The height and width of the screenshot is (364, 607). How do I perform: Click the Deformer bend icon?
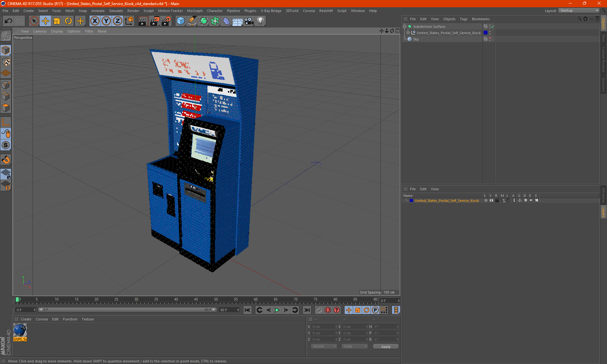(226, 21)
